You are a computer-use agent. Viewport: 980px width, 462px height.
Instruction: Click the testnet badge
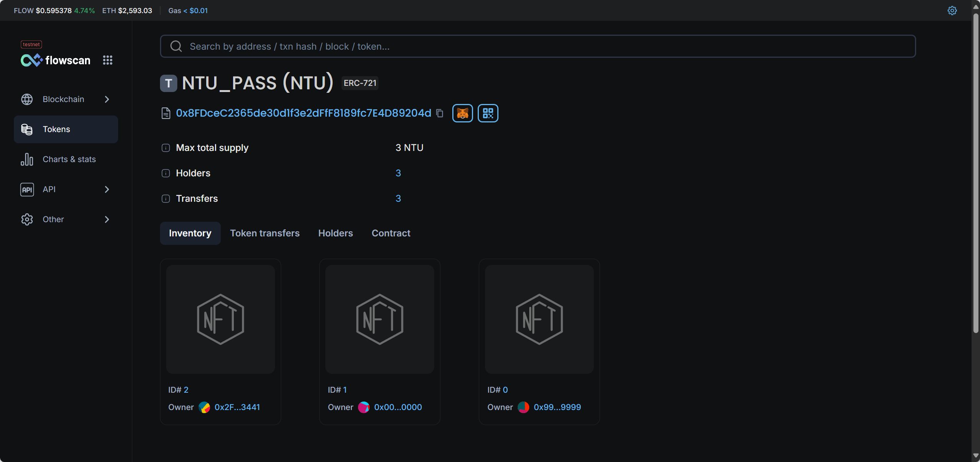pyautogui.click(x=31, y=44)
